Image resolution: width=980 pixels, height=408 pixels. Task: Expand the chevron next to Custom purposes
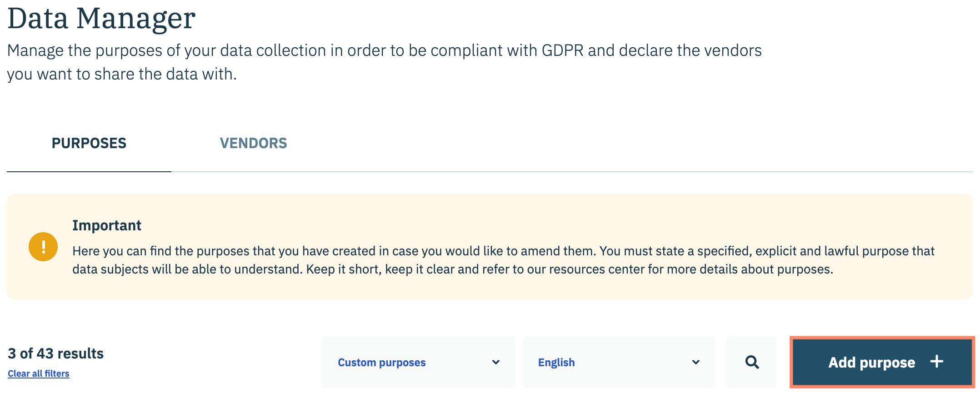pos(496,362)
